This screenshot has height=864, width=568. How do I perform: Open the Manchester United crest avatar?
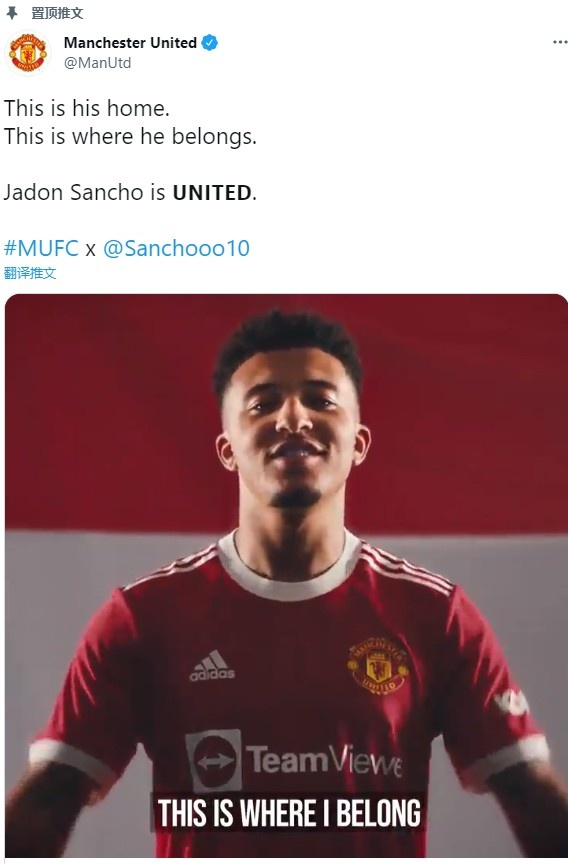[28, 53]
